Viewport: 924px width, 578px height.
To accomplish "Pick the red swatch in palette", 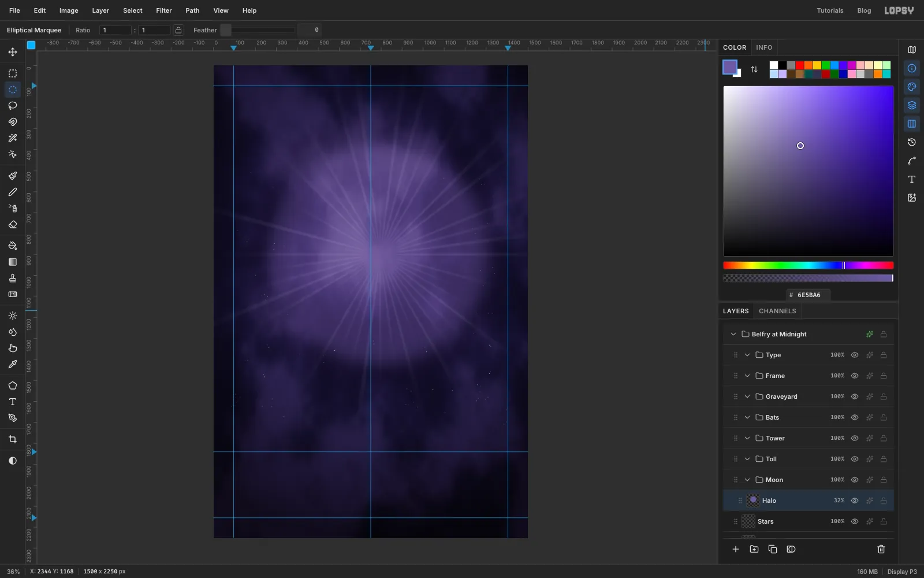I will (800, 65).
